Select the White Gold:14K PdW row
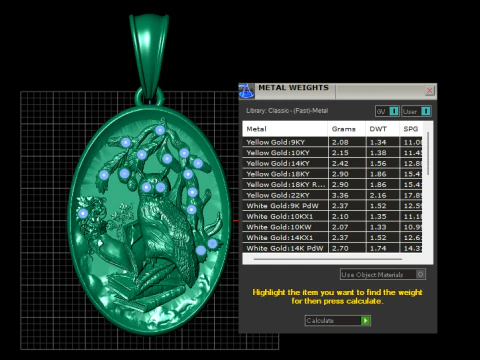Screen dimensions: 480x360 pos(332,248)
